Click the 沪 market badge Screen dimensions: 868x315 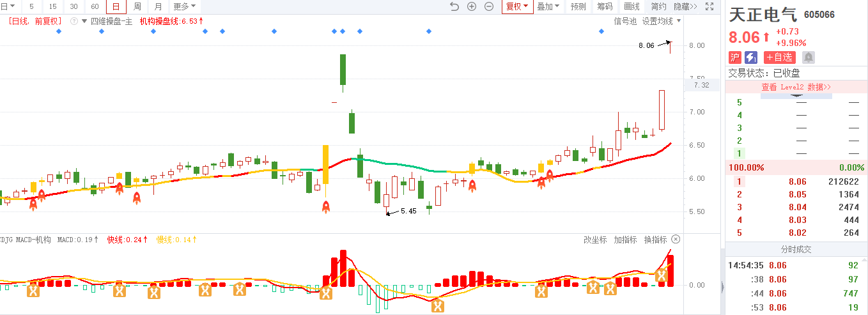coord(735,57)
